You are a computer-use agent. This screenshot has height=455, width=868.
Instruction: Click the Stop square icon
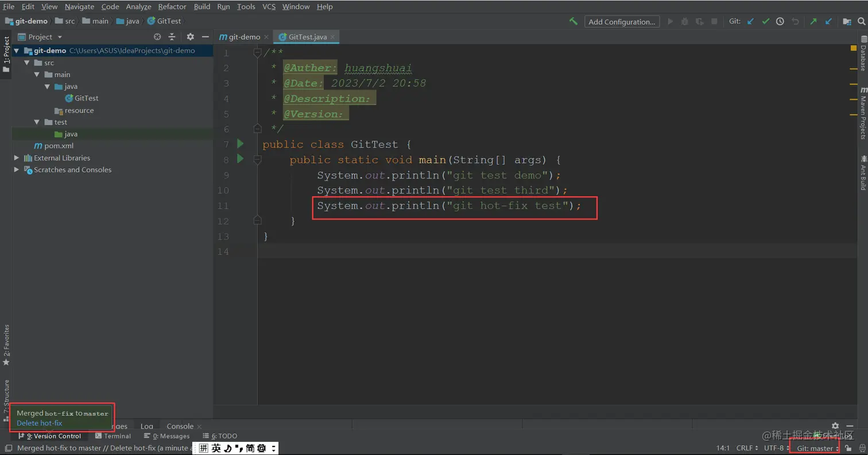pyautogui.click(x=714, y=21)
